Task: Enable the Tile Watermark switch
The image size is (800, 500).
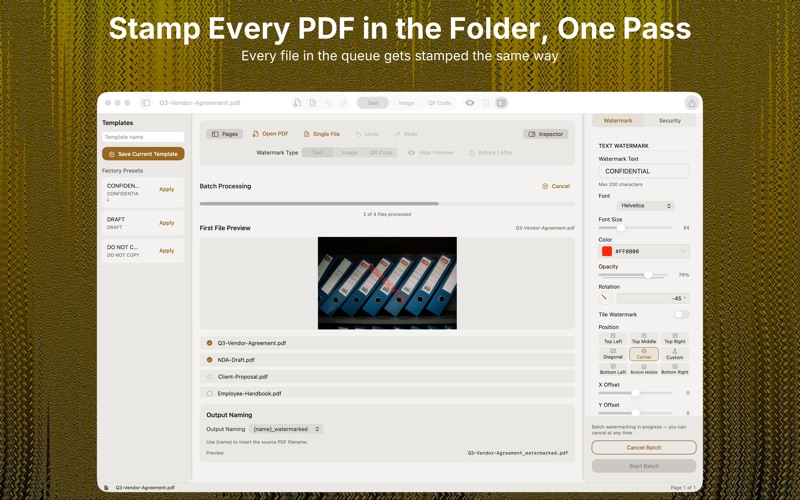Action: tap(682, 314)
